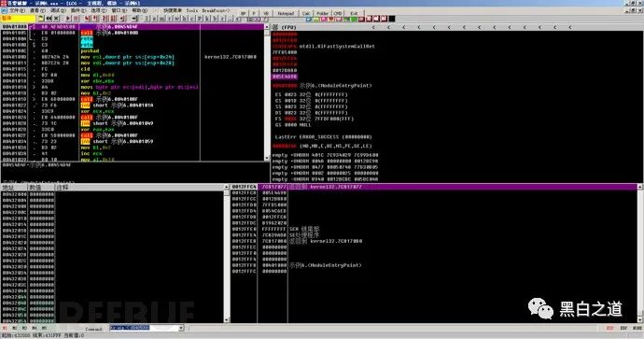Click the Calc toolbar button
Image resolution: width=644 pixels, height=339 pixels.
click(x=306, y=13)
